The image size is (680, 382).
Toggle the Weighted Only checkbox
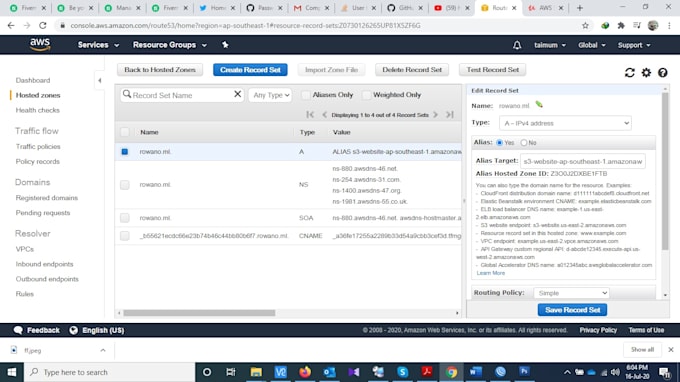[x=366, y=95]
